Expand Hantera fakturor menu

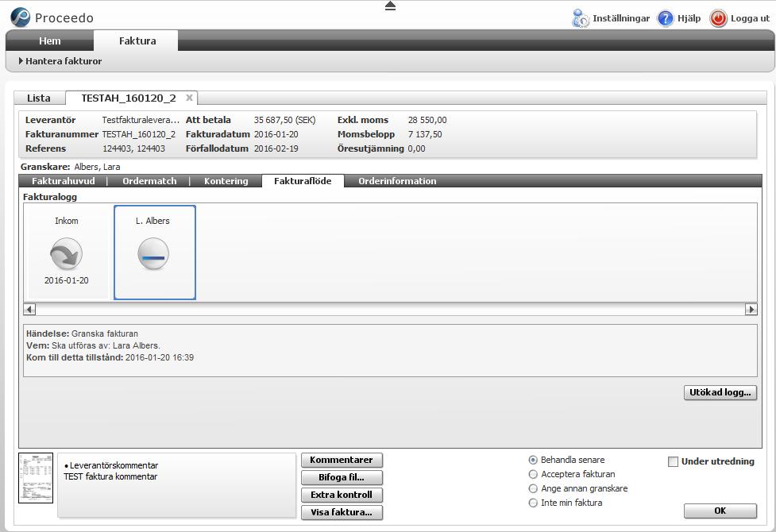[x=60, y=61]
